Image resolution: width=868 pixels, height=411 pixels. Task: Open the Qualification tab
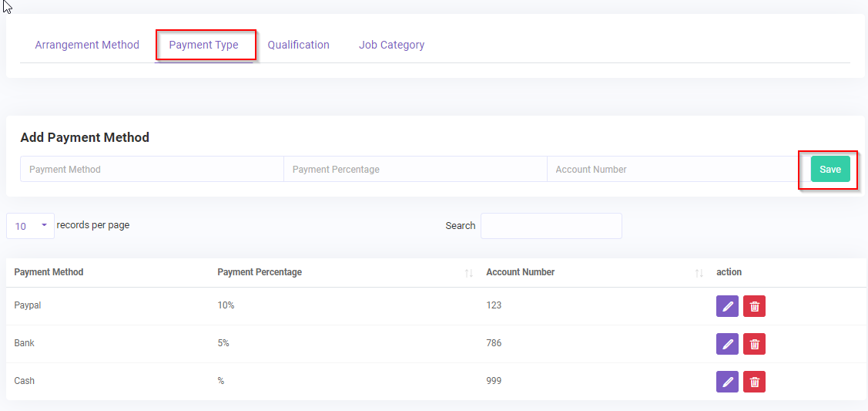[299, 45]
